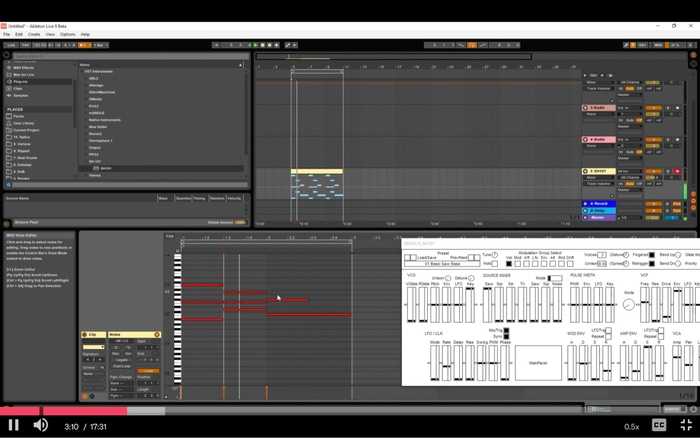700x438 pixels.
Task: Disarm the red record arm on yellow track
Action: pos(677,171)
